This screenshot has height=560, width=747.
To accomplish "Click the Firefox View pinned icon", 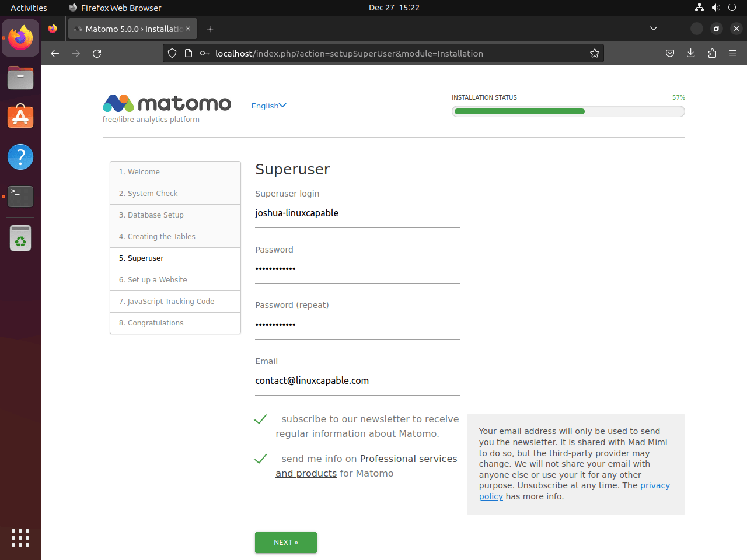I will [x=53, y=29].
